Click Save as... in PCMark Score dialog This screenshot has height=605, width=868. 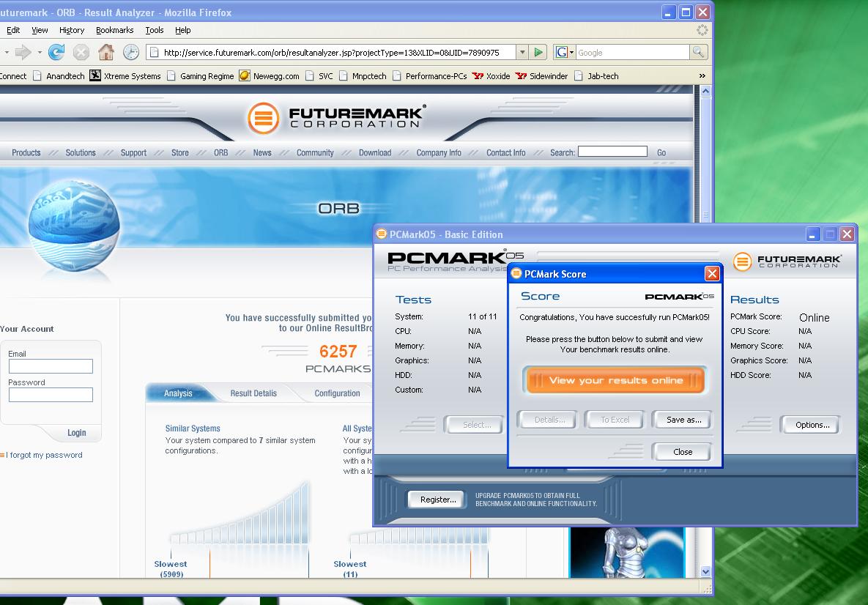683,420
